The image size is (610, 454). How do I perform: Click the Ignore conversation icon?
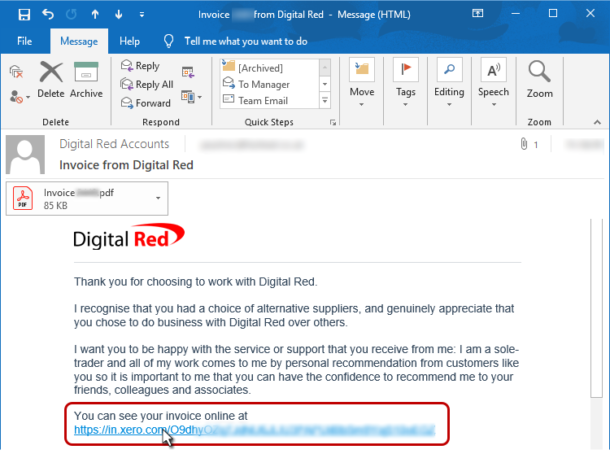click(x=16, y=72)
